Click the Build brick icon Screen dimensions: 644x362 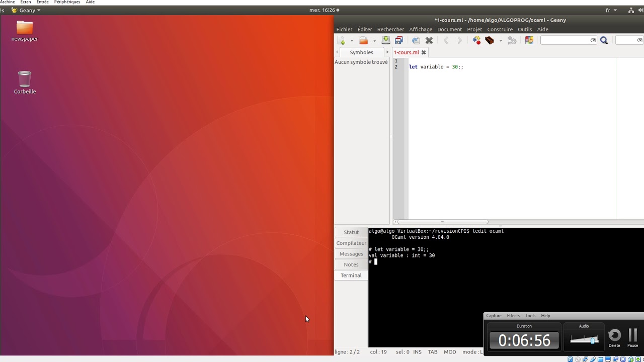click(490, 41)
